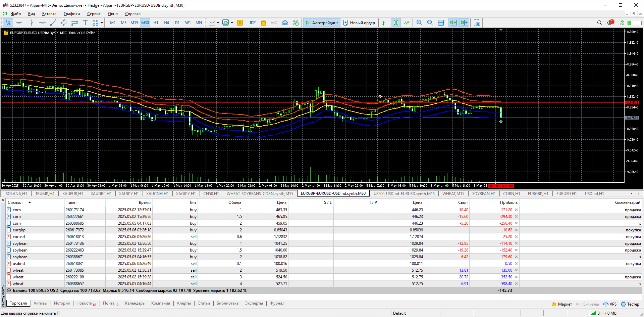
Task: Close the wheat 260173085 position
Action: tap(516, 270)
